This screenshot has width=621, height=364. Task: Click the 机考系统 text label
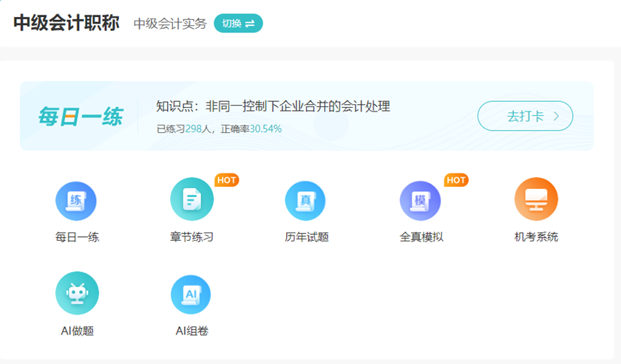536,237
